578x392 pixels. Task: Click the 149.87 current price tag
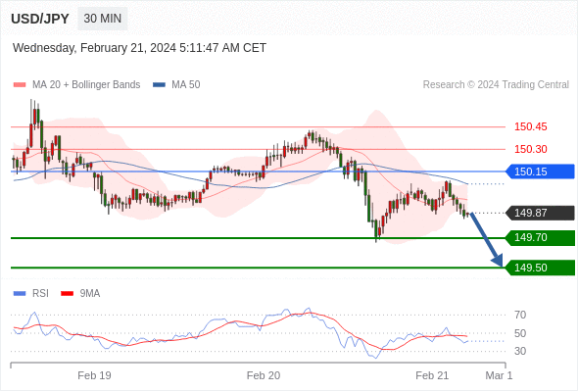coord(540,213)
